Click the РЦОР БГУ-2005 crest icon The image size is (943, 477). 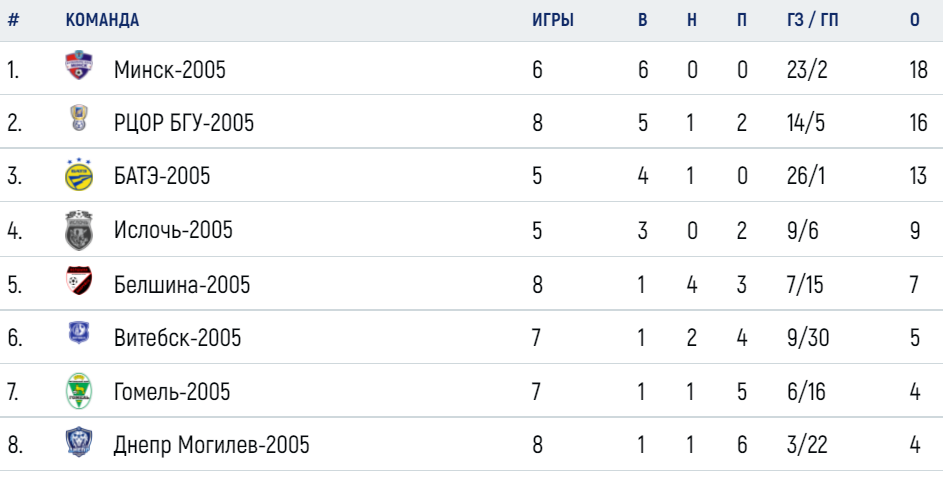(x=78, y=118)
